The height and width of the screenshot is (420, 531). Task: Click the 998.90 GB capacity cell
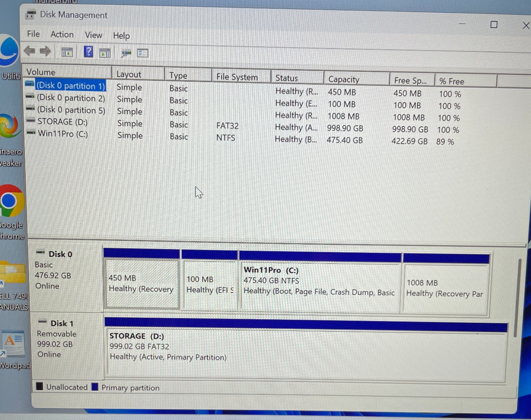[345, 128]
